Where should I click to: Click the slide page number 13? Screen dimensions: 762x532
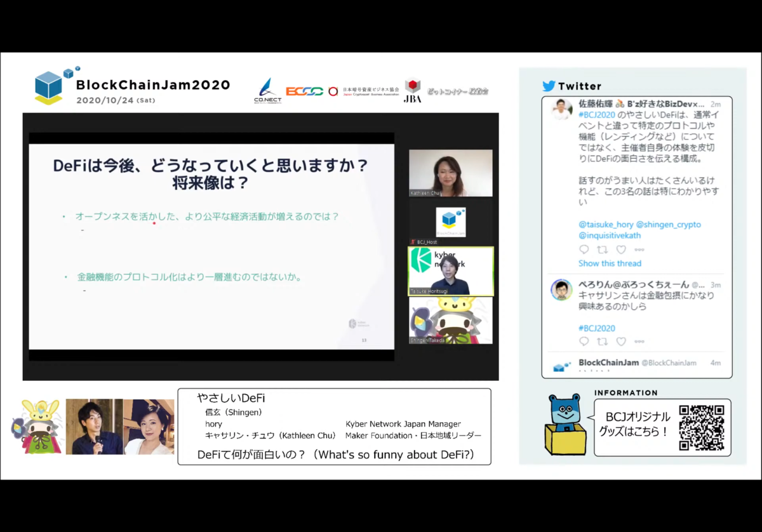364,341
